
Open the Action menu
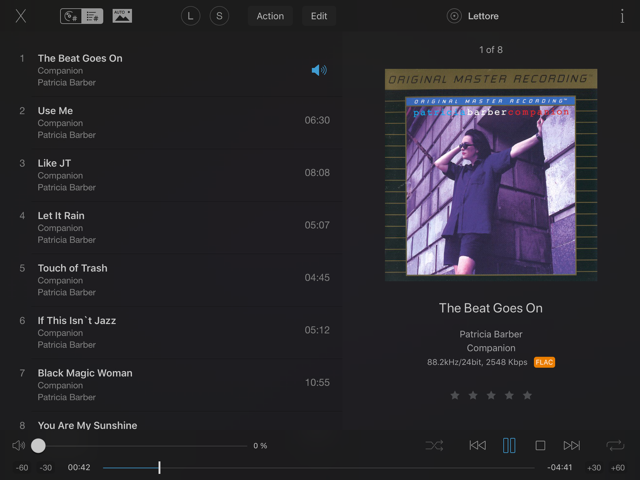click(270, 16)
